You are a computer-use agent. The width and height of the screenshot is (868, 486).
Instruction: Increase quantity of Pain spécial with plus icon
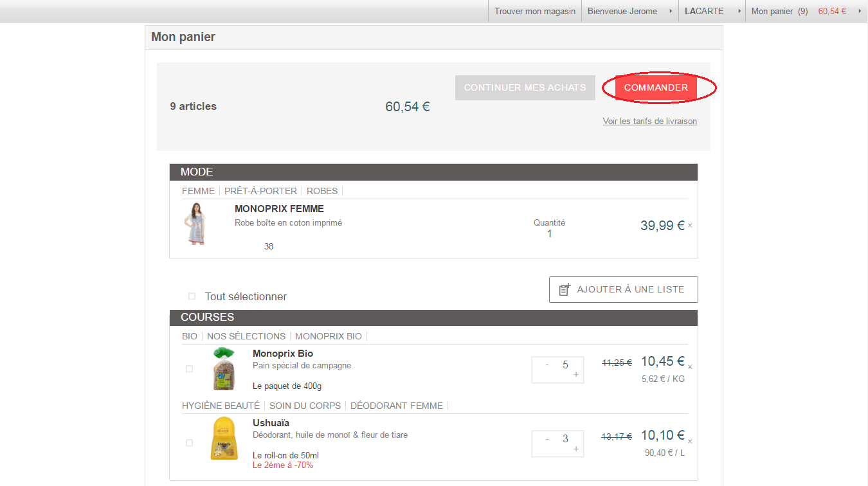click(576, 376)
